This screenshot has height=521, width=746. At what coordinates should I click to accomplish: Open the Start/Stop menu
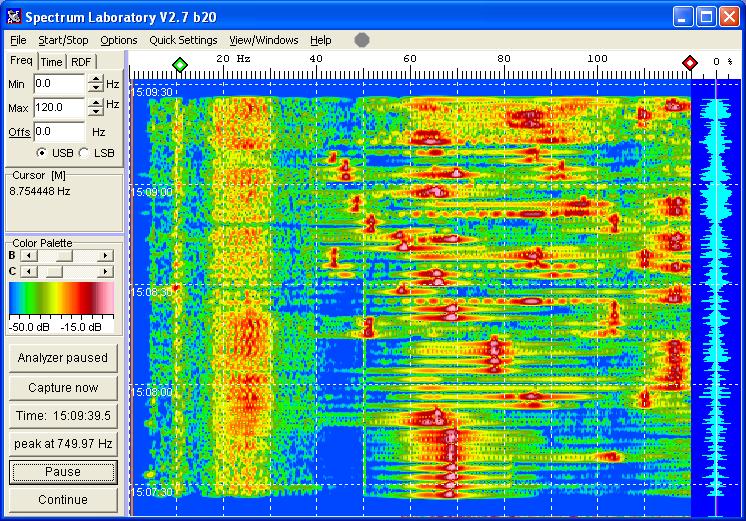pyautogui.click(x=63, y=40)
